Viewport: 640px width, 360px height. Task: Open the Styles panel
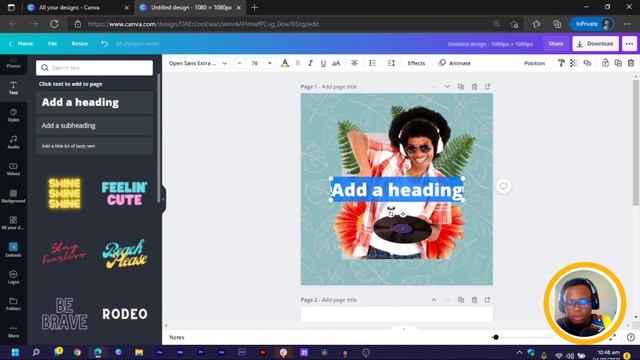click(x=13, y=115)
